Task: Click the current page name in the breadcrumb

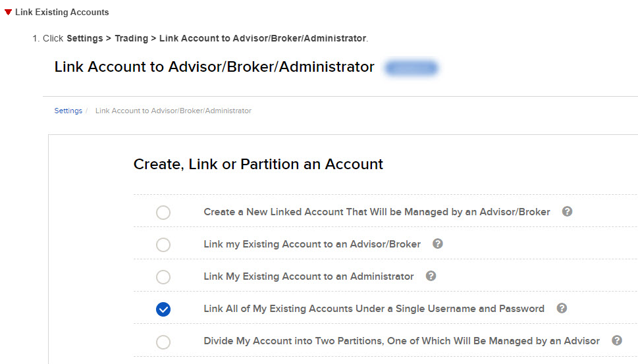Action: 173,111
